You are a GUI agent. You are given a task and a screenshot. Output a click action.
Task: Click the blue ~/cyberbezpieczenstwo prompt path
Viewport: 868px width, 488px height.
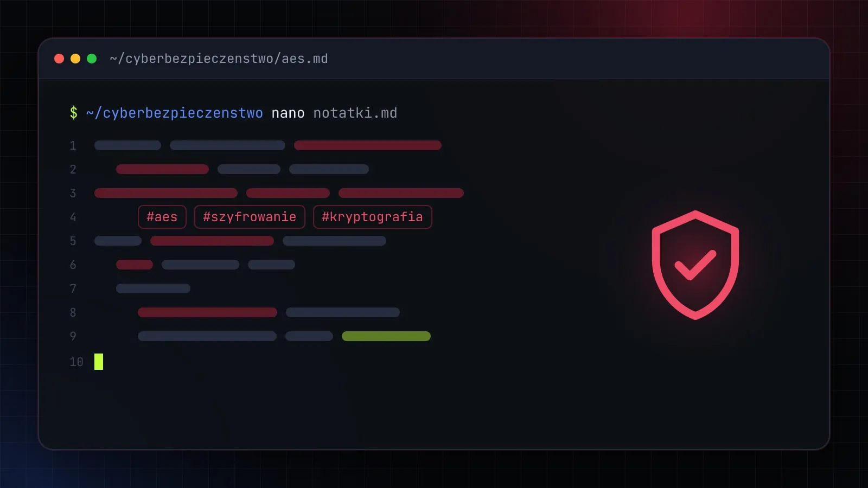tap(175, 113)
